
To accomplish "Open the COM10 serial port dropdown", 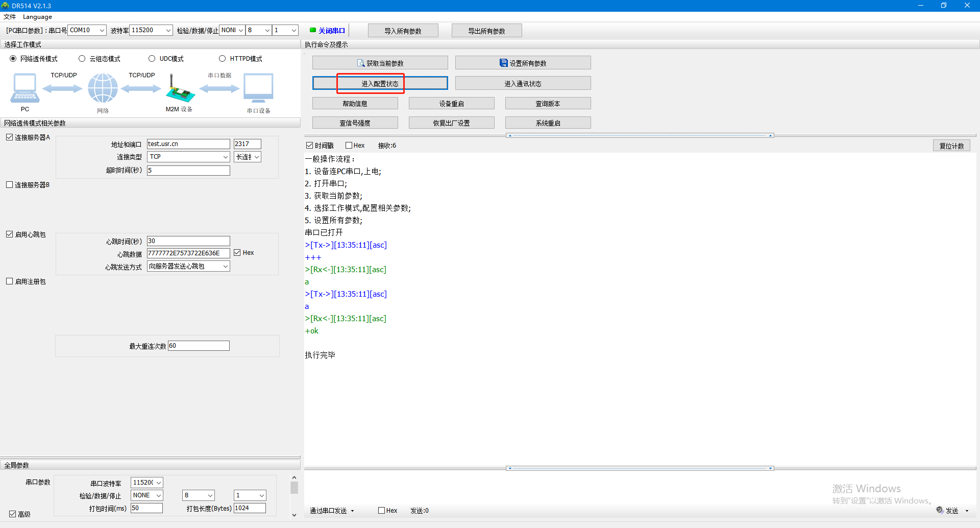I will (87, 30).
